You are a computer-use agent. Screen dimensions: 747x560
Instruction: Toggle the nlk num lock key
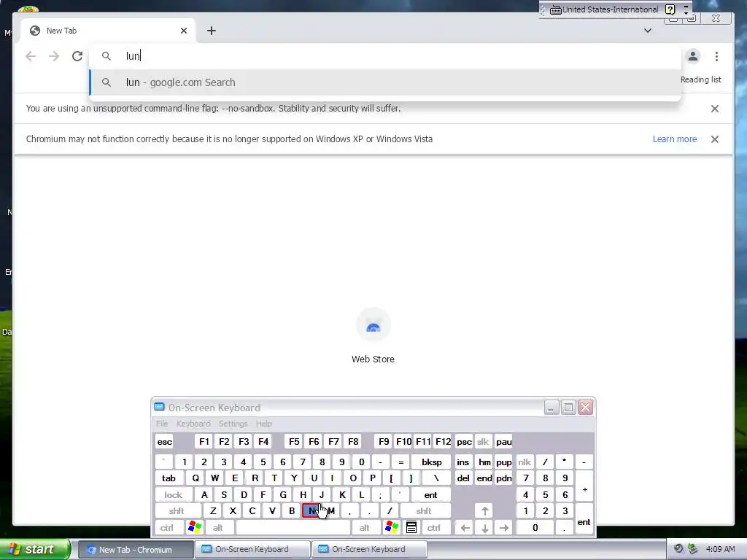(525, 462)
